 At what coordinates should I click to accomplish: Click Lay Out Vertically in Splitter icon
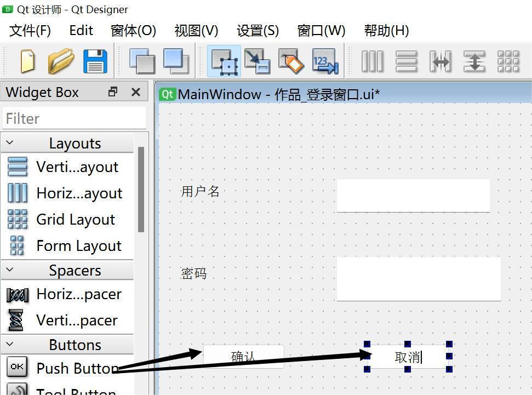474,61
